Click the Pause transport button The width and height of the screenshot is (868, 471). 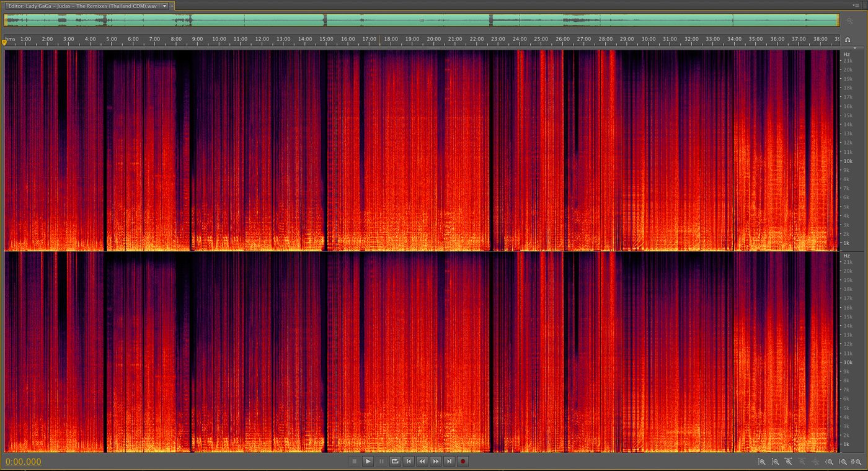pos(381,461)
